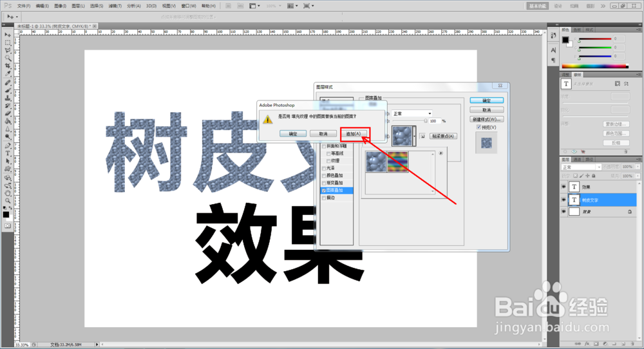This screenshot has height=349, width=644.
Task: Select the Hand tool
Action: coord(7,193)
